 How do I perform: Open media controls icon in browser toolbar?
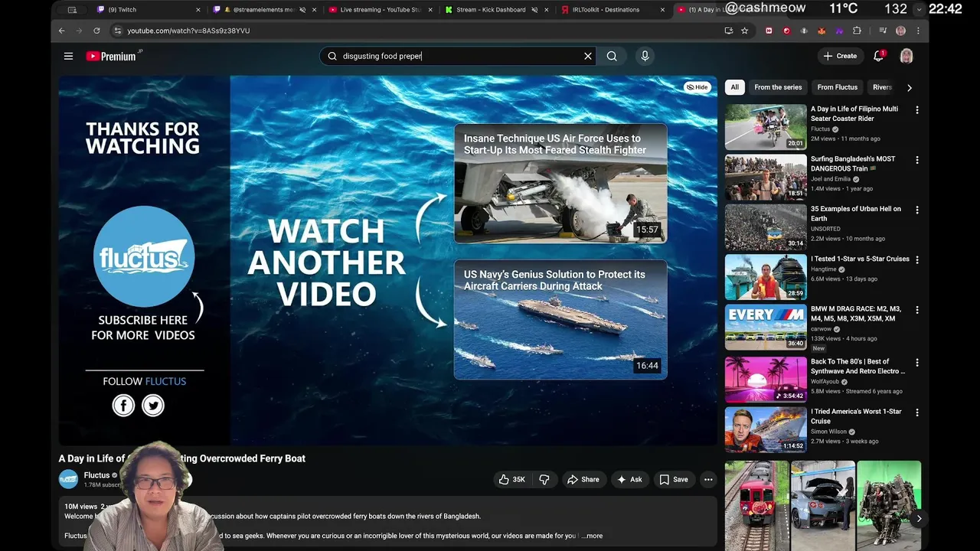pos(883,31)
